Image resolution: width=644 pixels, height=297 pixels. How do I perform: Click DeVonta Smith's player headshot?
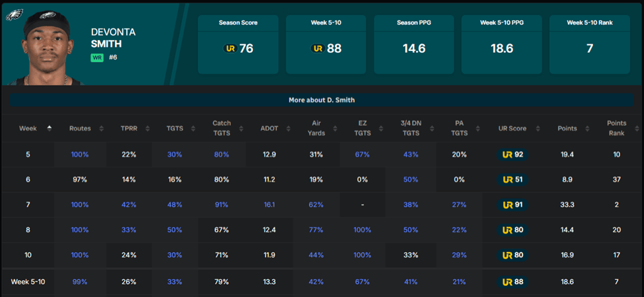point(46,46)
